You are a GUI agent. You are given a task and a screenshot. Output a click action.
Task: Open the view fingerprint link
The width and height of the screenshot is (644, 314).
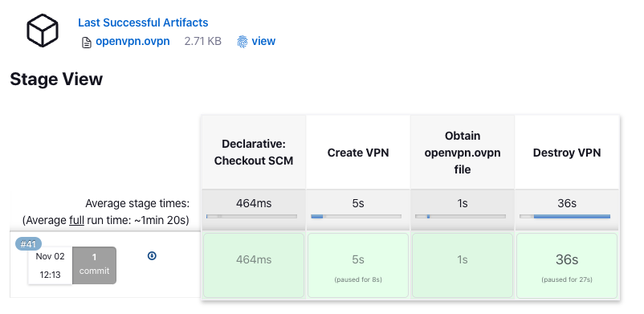(263, 41)
